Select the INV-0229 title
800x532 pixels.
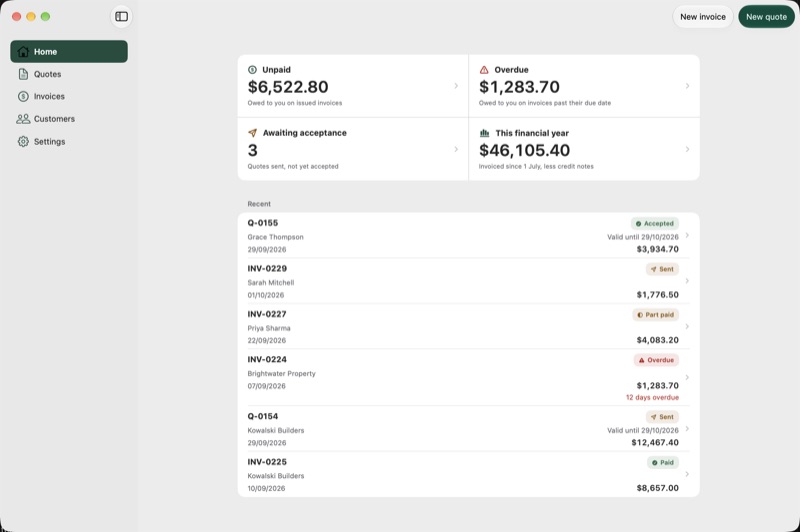tap(267, 269)
